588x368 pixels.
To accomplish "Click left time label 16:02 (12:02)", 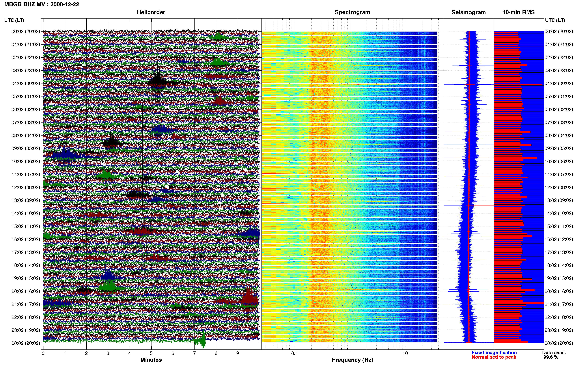I will pyautogui.click(x=26, y=239).
